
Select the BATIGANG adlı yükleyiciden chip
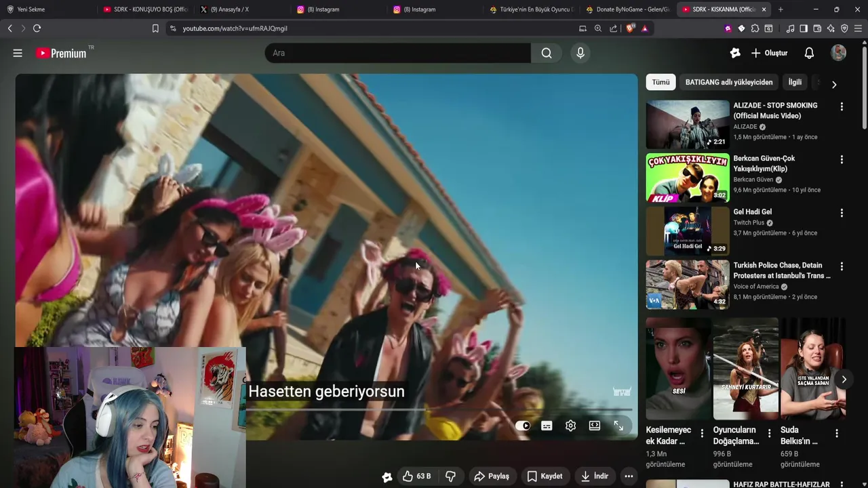729,82
